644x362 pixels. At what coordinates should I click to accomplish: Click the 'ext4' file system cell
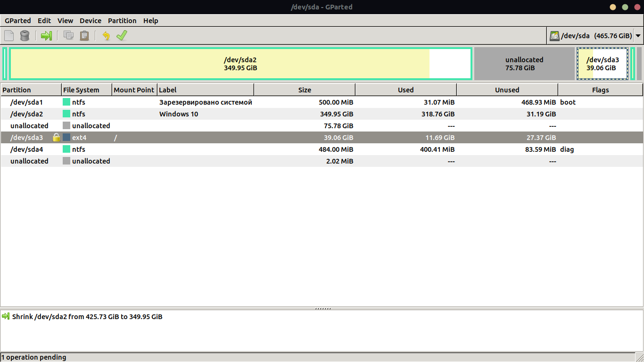(79, 138)
